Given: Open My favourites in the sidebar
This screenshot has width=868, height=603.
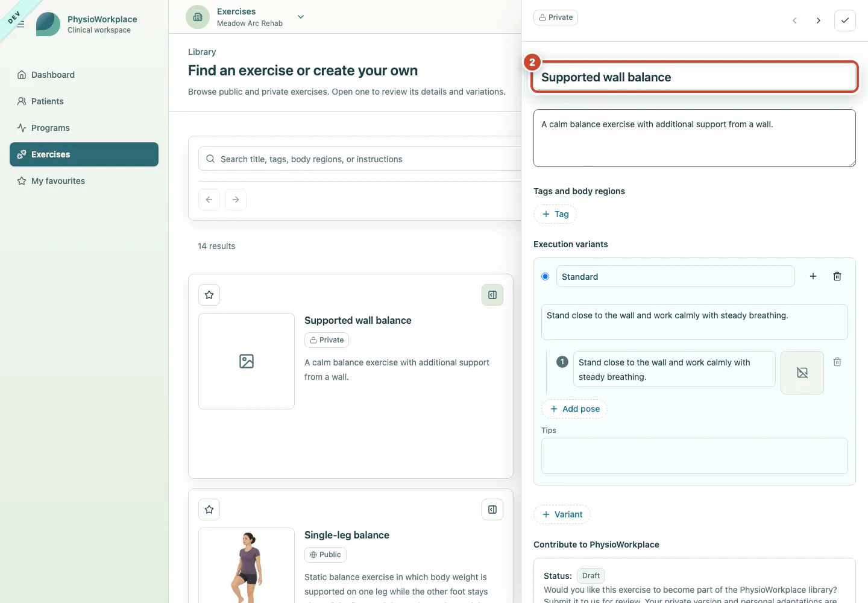Looking at the screenshot, I should [84, 181].
